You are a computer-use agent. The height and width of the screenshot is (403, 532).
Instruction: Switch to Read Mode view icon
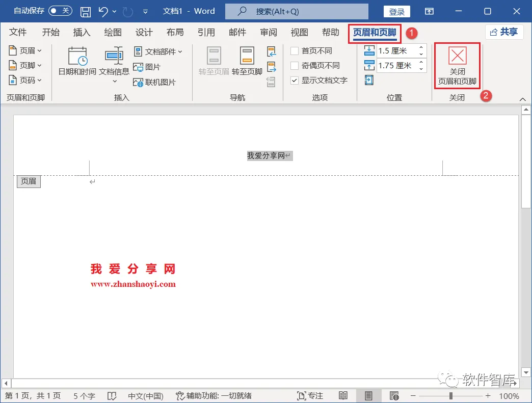pos(343,396)
